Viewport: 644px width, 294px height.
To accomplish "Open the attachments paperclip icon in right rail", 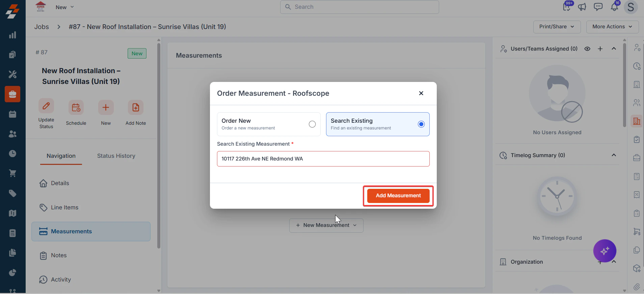I will (637, 287).
